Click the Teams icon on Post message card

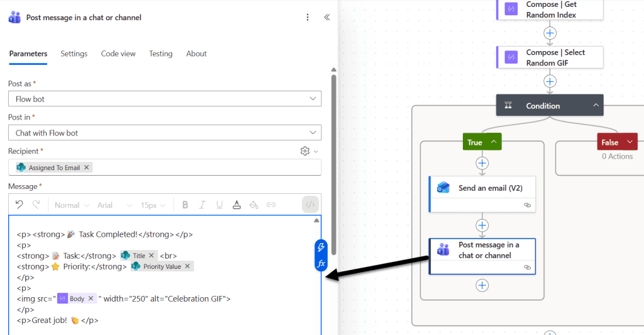pos(443,249)
